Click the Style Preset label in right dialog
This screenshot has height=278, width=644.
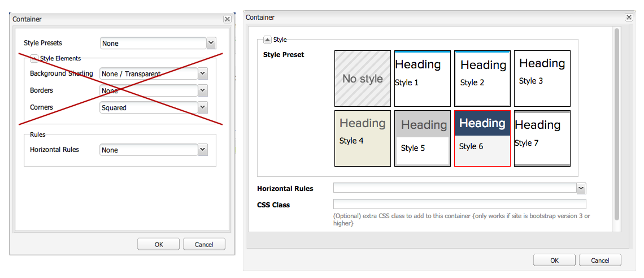(284, 55)
